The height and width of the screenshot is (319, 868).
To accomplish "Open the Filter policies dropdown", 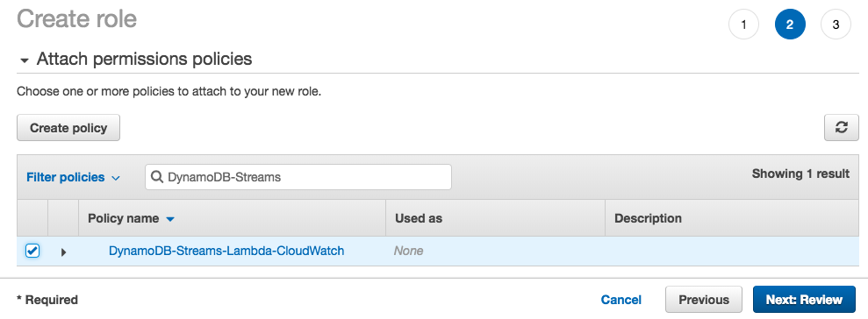I will (x=73, y=178).
